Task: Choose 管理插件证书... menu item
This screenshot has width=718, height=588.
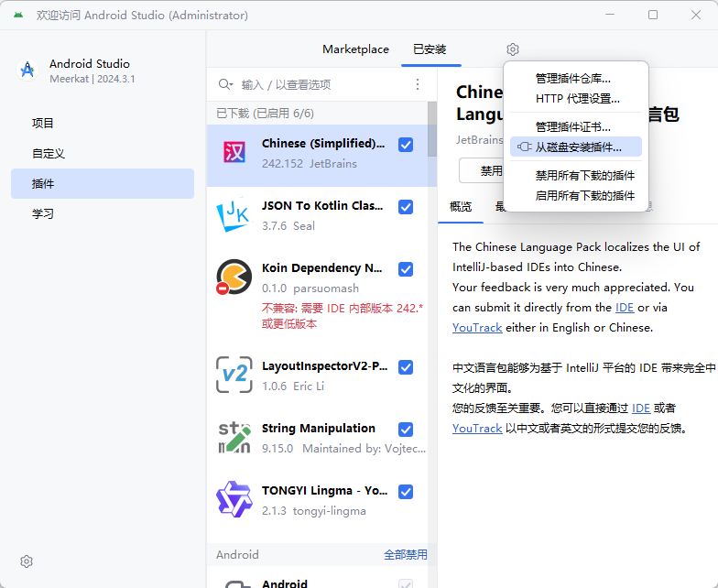Action: pyautogui.click(x=573, y=126)
